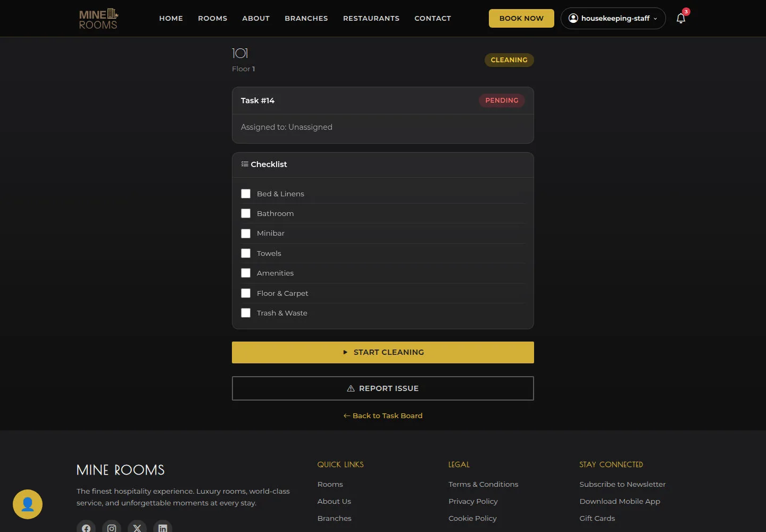Check Floor & Carpet checkbox
Screen dimensions: 766x532
point(246,293)
